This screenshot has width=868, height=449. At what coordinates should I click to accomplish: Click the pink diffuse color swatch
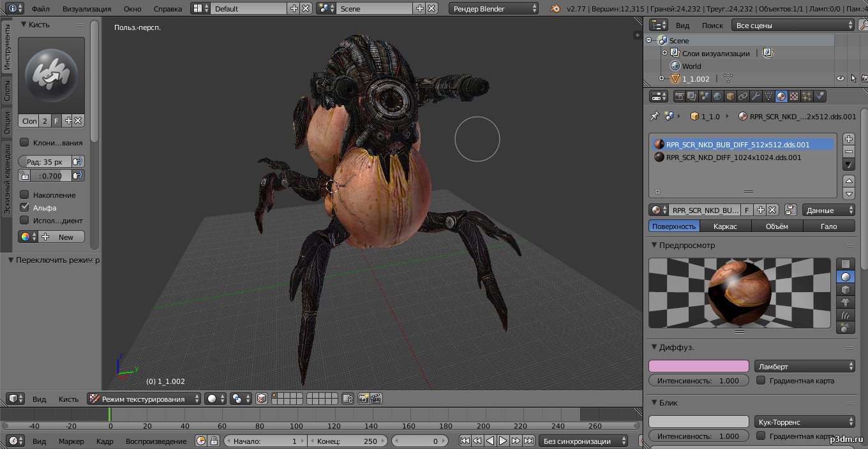coord(698,366)
